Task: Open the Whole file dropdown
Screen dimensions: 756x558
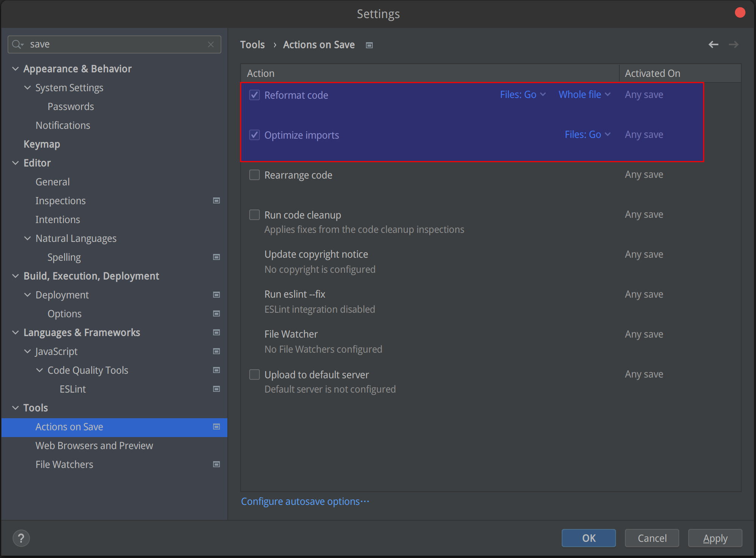Action: pyautogui.click(x=584, y=95)
